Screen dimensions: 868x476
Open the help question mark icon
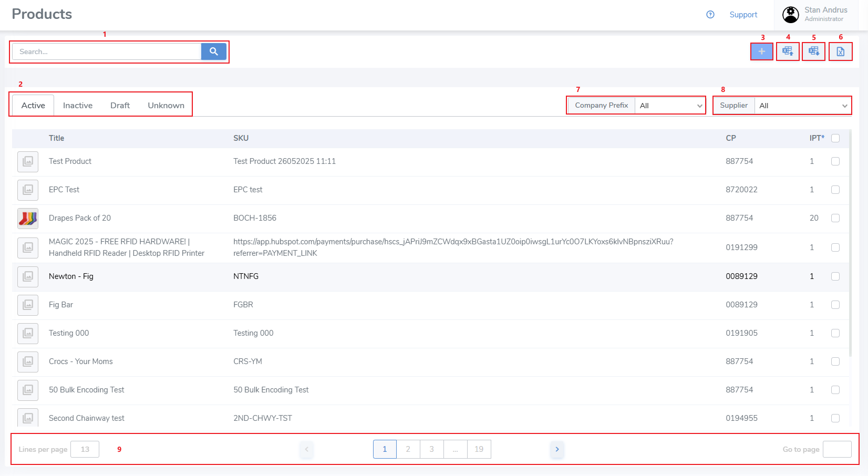pyautogui.click(x=710, y=15)
